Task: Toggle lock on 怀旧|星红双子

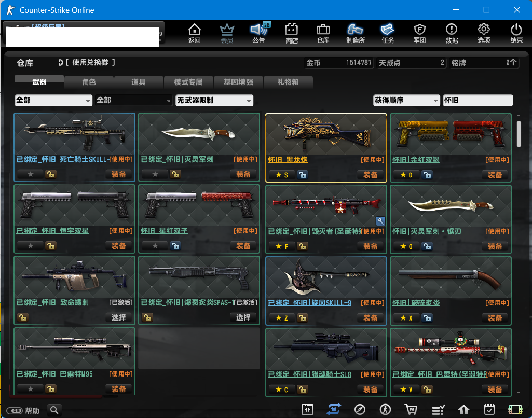Action: tap(175, 246)
